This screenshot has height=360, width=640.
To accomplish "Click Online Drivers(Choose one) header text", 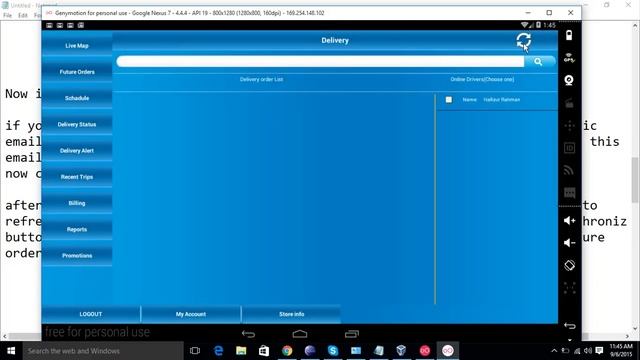I will 482,80.
